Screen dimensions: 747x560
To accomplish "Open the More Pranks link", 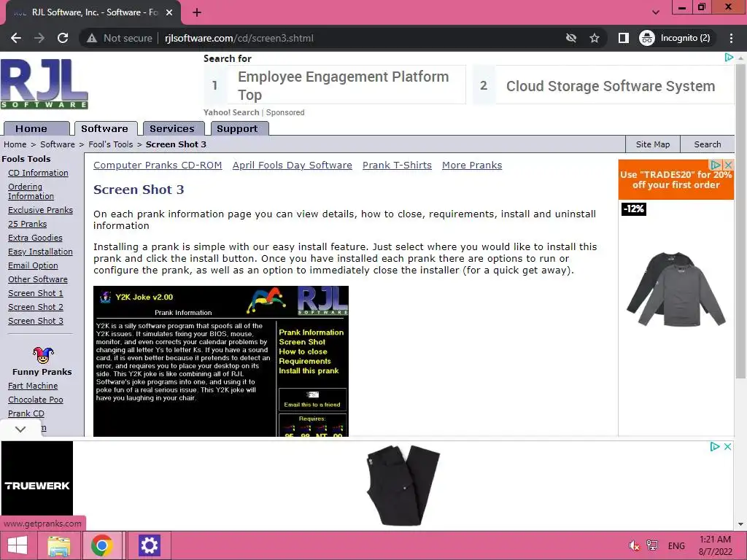I will coord(472,166).
